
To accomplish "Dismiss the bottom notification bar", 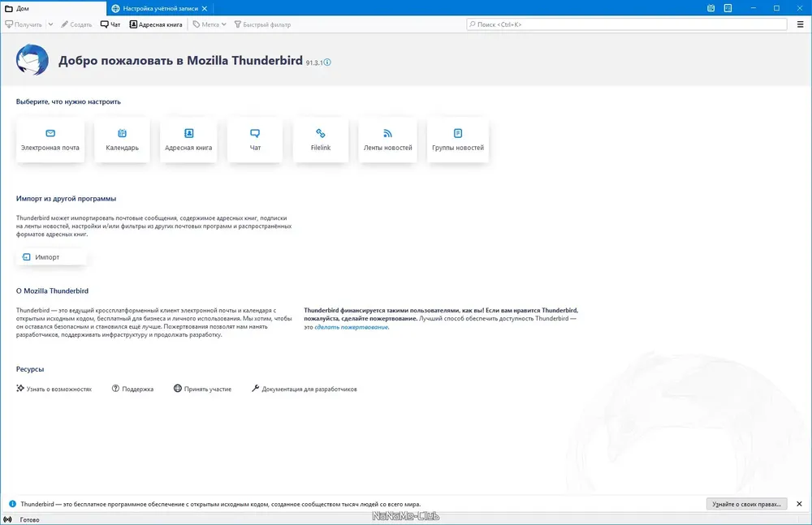I will 799,504.
